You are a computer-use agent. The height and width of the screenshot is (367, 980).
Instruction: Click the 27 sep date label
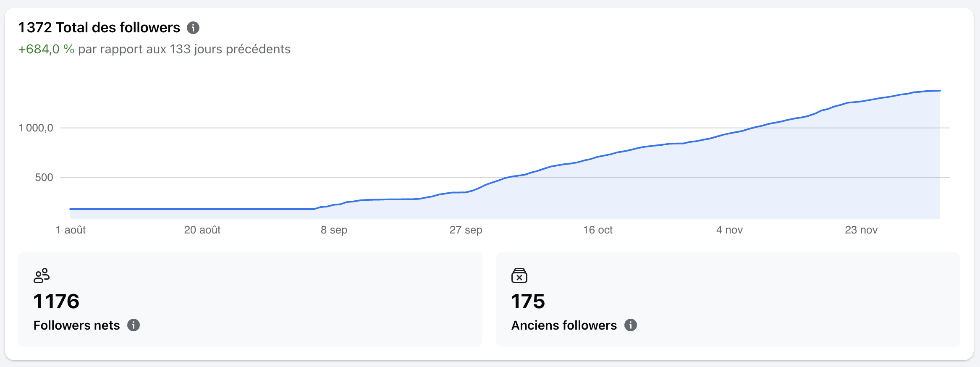(466, 230)
